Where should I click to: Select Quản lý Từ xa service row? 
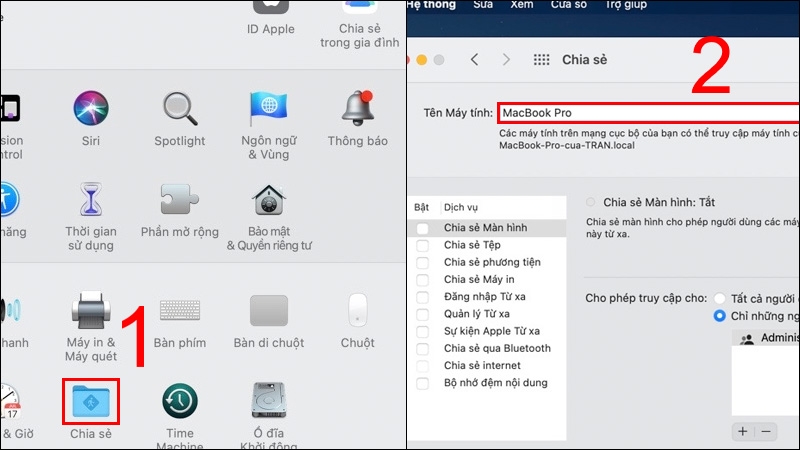point(487,314)
